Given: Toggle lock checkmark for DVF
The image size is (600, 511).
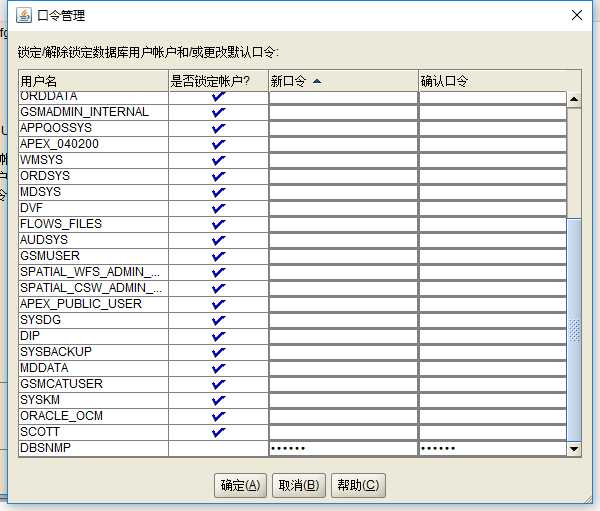Looking at the screenshot, I should [218, 208].
